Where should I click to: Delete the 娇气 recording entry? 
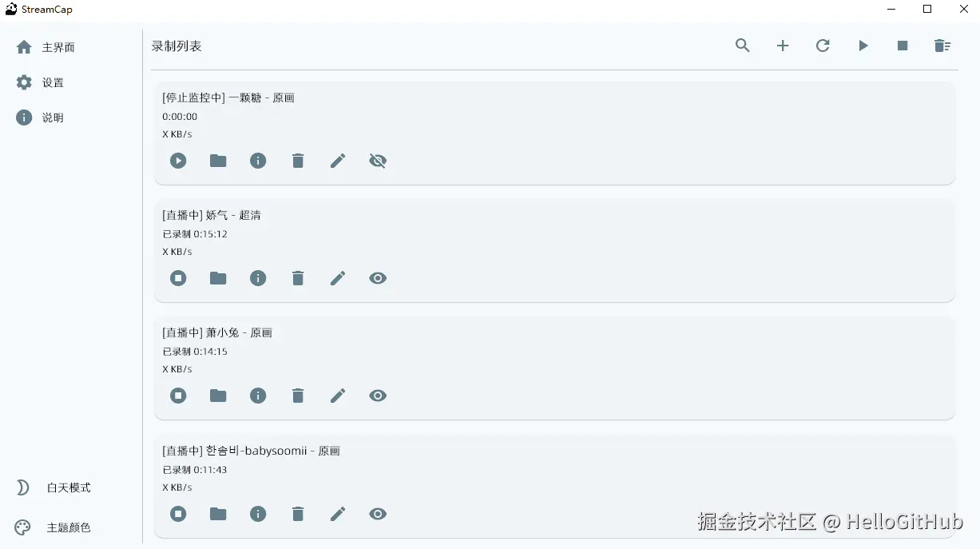tap(298, 278)
